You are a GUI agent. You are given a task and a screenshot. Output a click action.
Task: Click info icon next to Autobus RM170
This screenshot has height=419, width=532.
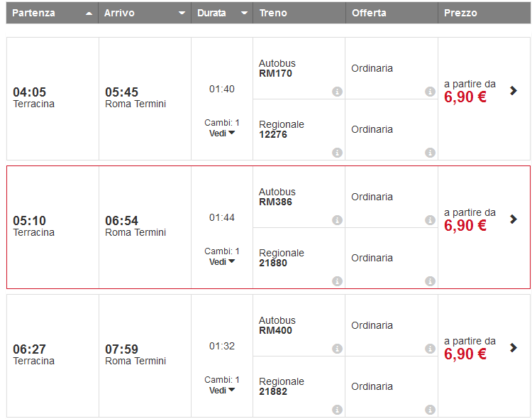click(x=337, y=92)
